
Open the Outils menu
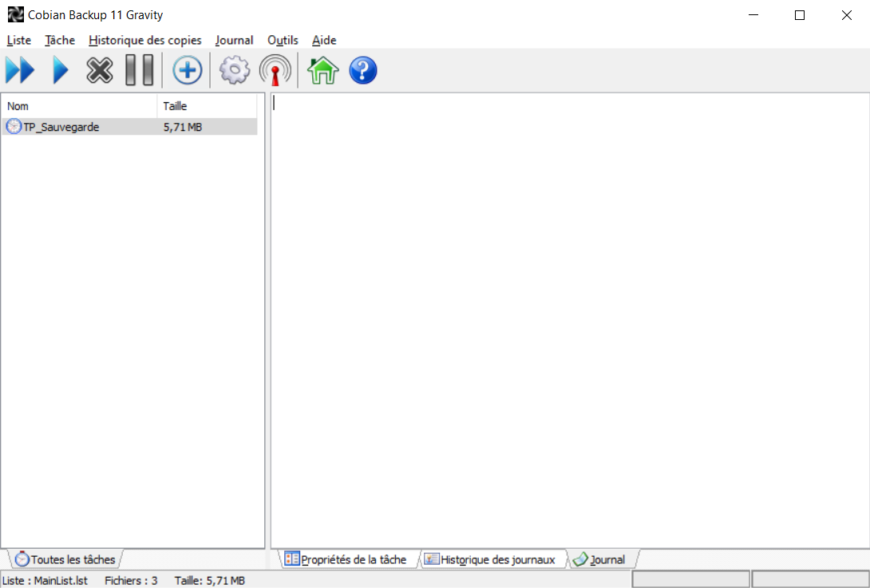pos(283,41)
